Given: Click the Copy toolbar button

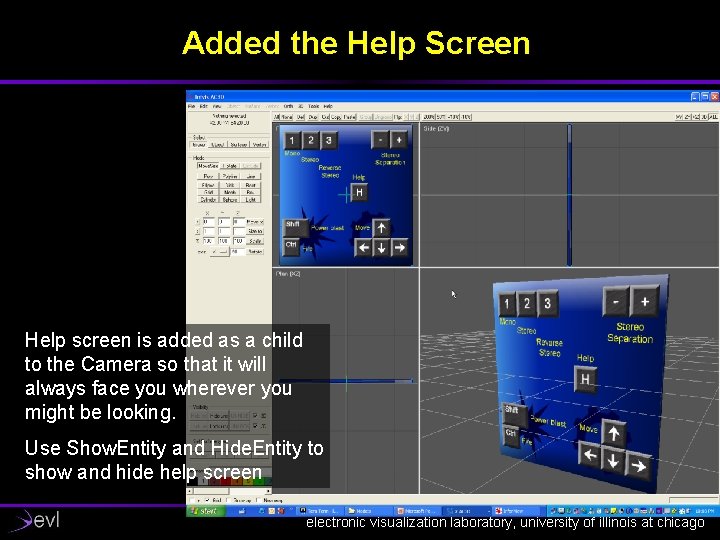Looking at the screenshot, I should click(x=336, y=117).
